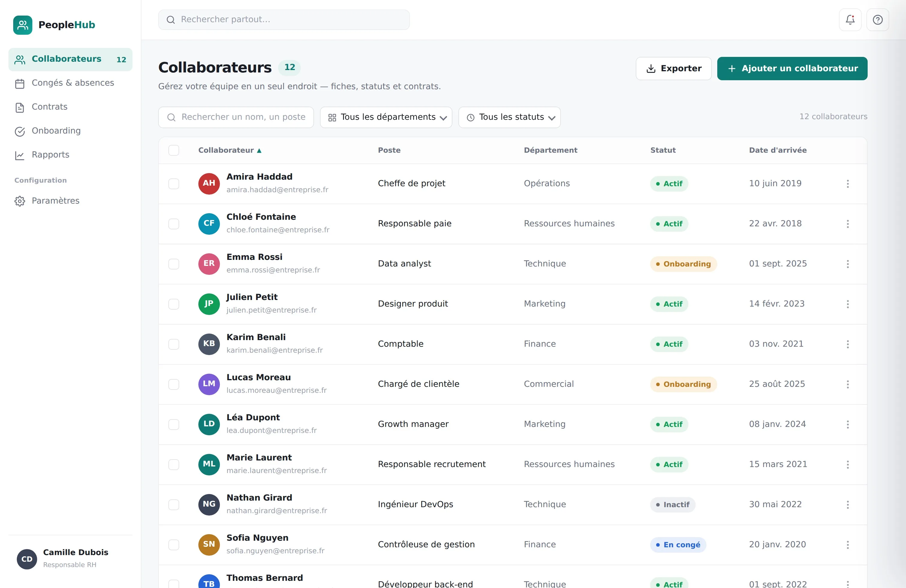Click the En congé status badge
906x588 pixels.
[678, 545]
